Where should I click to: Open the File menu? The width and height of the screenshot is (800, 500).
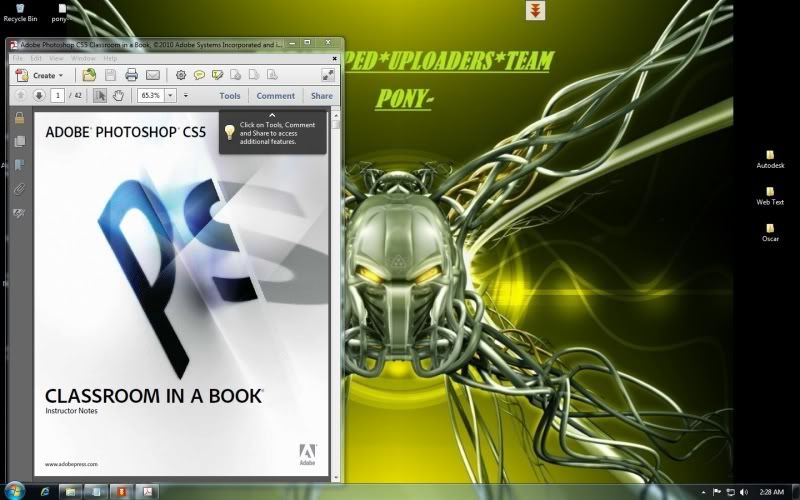(18, 59)
